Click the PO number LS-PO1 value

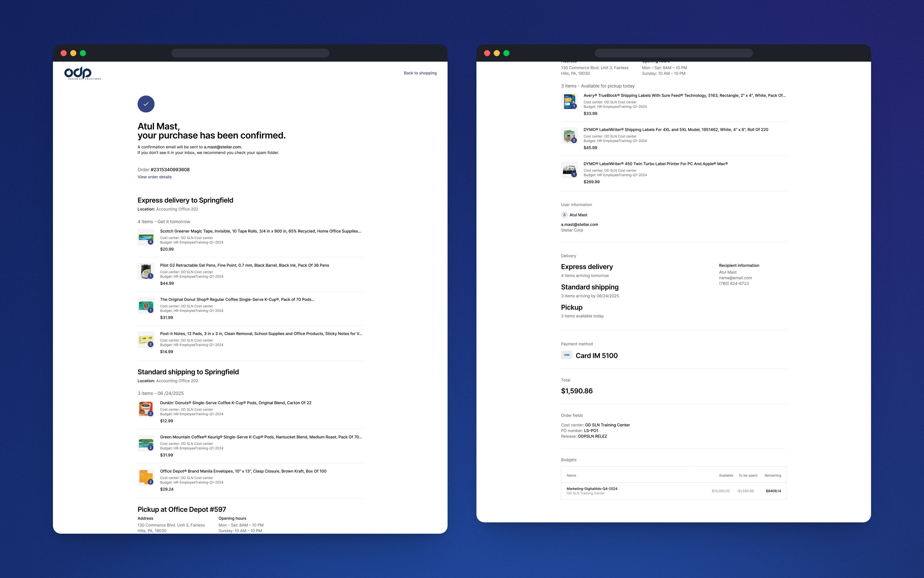pyautogui.click(x=591, y=431)
